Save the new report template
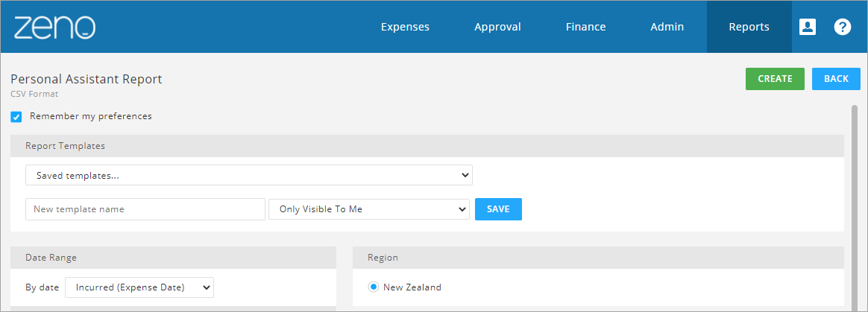The height and width of the screenshot is (312, 868). 498,209
